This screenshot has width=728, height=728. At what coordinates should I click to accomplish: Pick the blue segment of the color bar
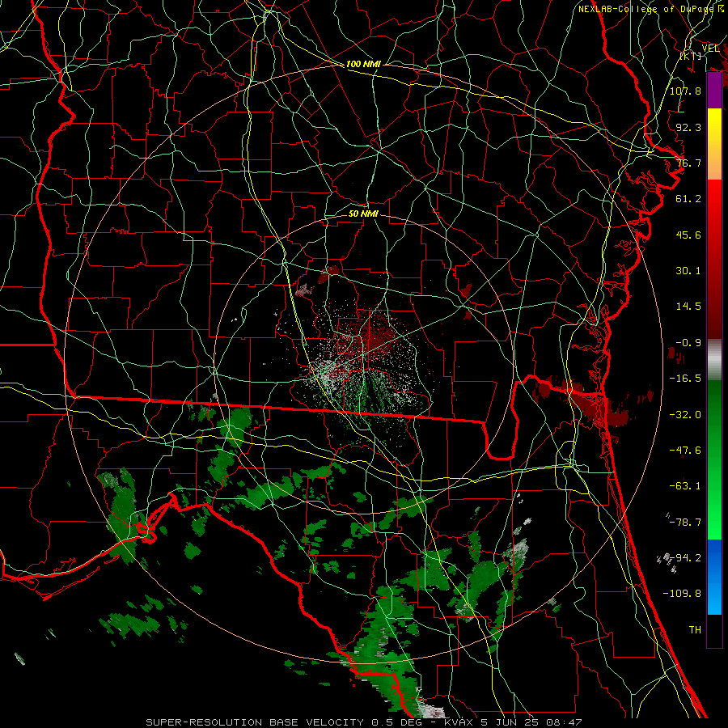coord(714,577)
